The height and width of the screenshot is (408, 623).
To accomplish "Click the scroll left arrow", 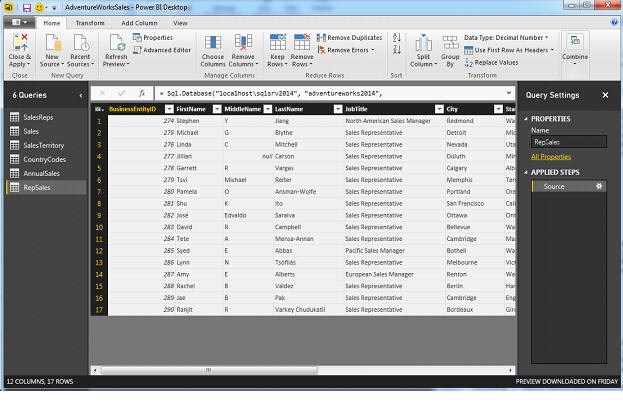I will (95, 370).
